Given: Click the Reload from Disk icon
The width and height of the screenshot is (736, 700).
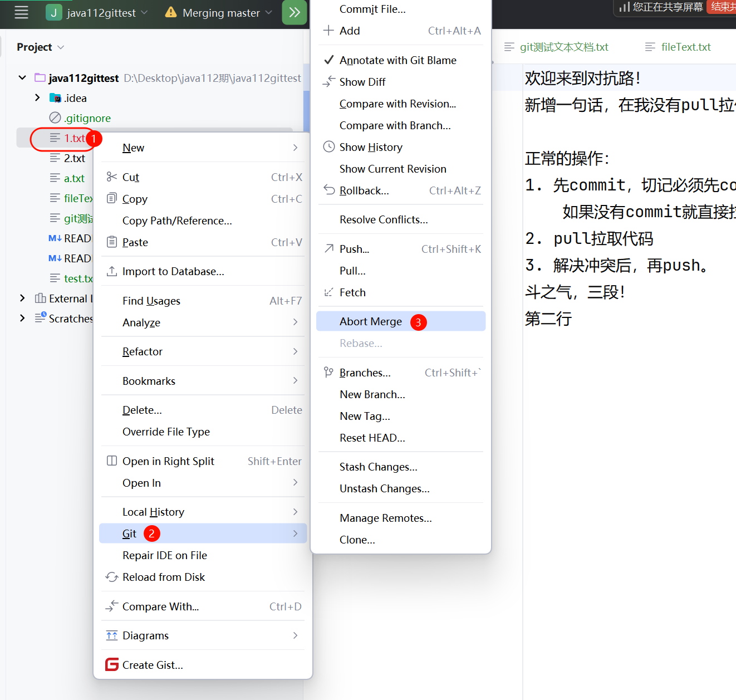Looking at the screenshot, I should pyautogui.click(x=112, y=577).
